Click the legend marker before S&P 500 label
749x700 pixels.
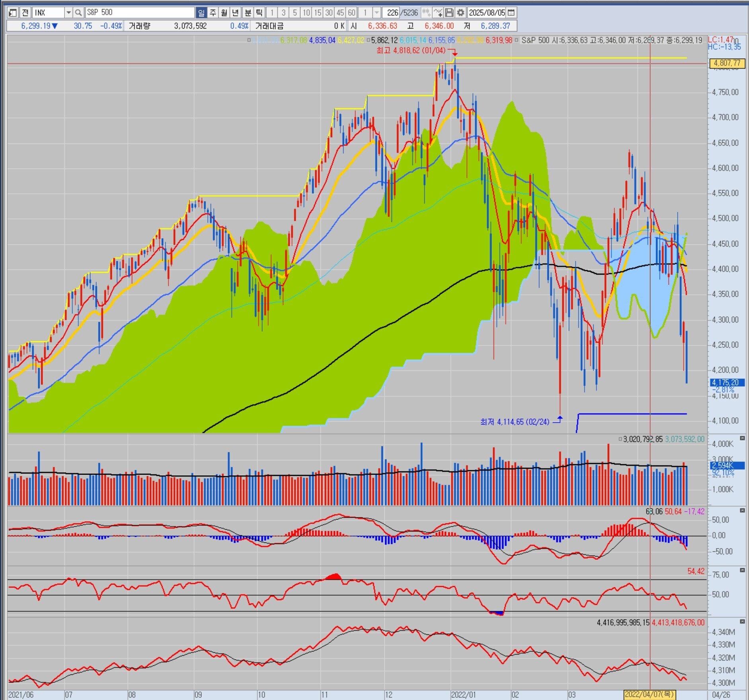(517, 40)
